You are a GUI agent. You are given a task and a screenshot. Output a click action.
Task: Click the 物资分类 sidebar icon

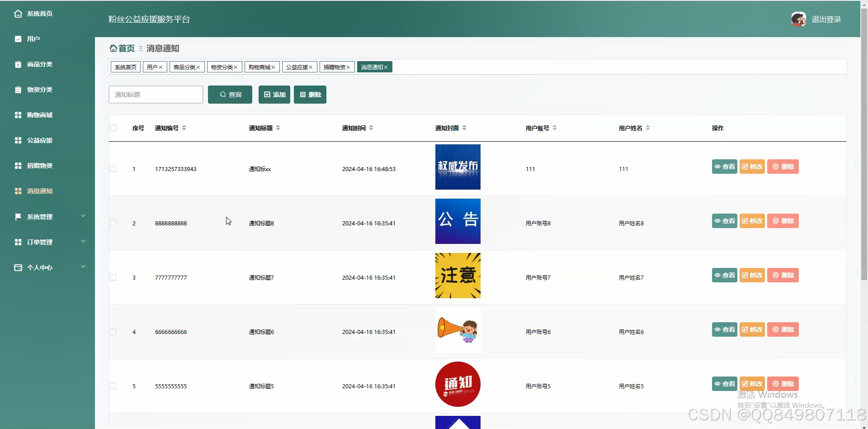point(18,90)
